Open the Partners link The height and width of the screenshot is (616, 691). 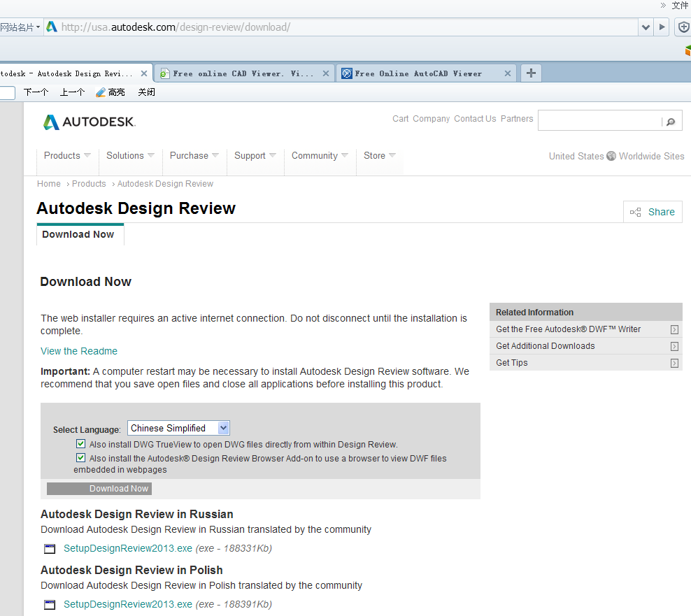[x=517, y=119]
